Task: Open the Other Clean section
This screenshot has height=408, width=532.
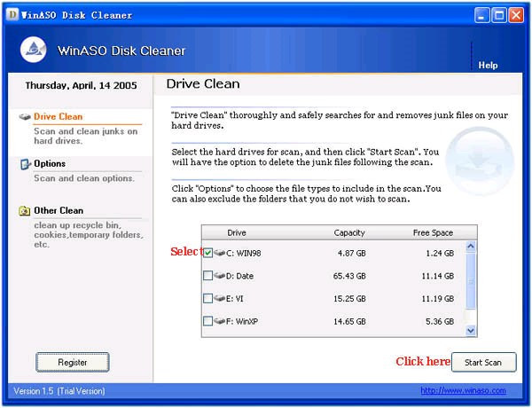Action: coord(59,210)
